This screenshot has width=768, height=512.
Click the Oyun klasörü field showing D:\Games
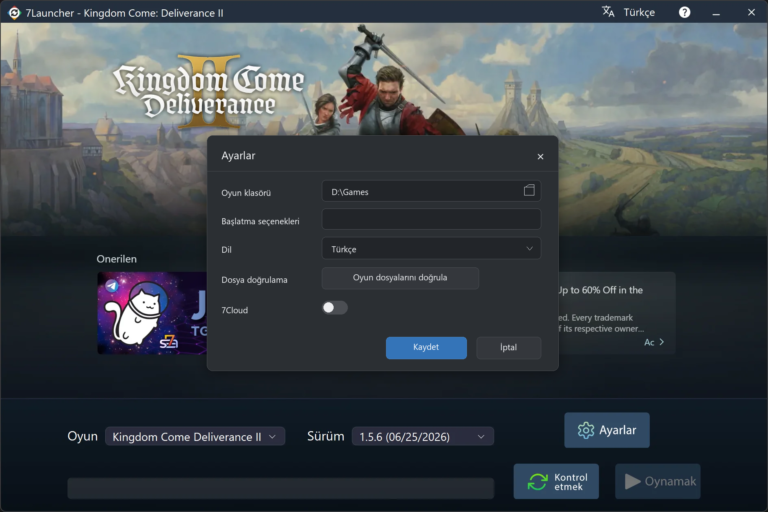pos(431,191)
